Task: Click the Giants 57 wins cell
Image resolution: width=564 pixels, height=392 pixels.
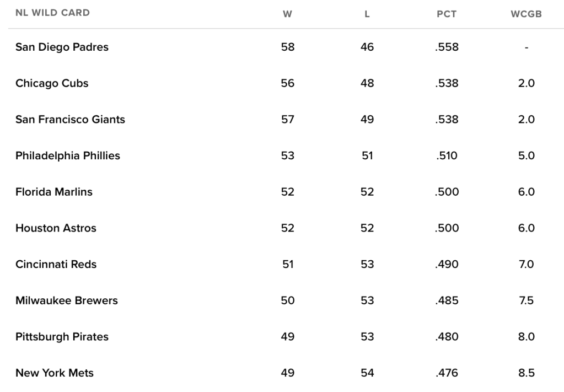Action: [287, 120]
